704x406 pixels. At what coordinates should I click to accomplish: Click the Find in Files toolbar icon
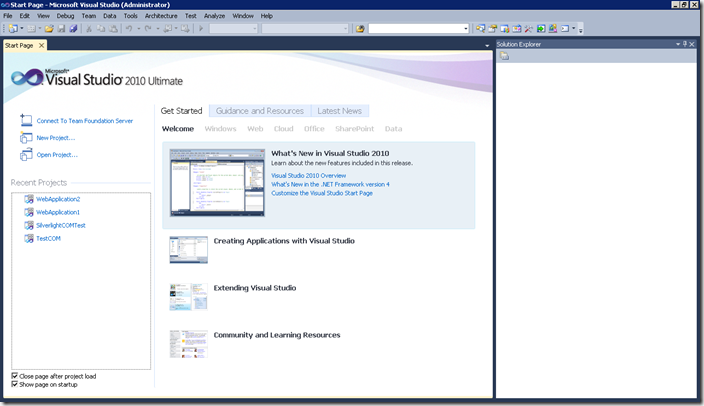(x=360, y=29)
